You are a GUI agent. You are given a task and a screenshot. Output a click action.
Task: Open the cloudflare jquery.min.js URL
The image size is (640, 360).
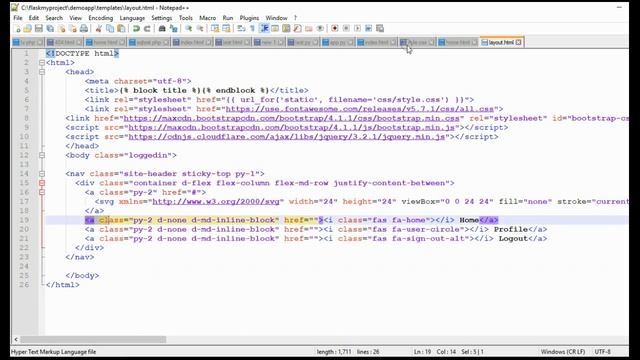(287, 137)
